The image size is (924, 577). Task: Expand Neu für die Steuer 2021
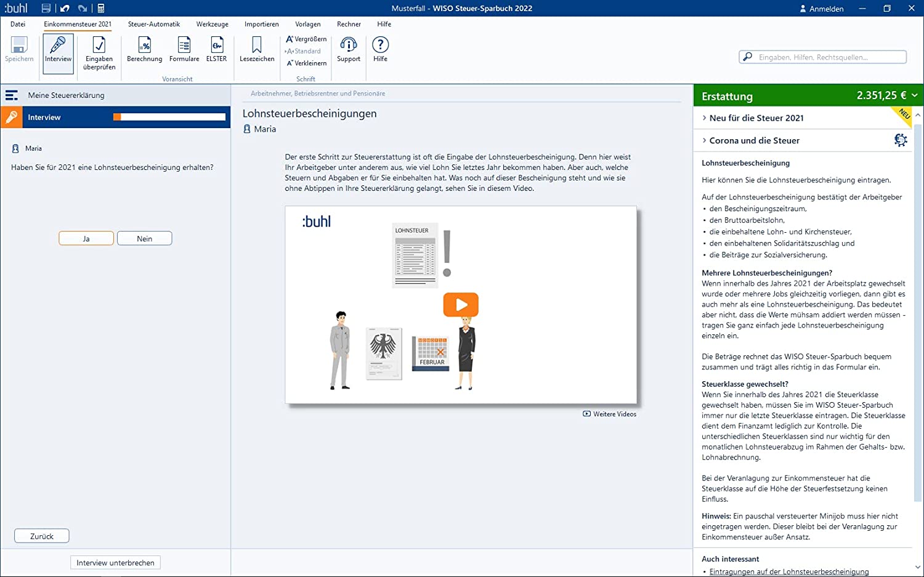click(756, 118)
